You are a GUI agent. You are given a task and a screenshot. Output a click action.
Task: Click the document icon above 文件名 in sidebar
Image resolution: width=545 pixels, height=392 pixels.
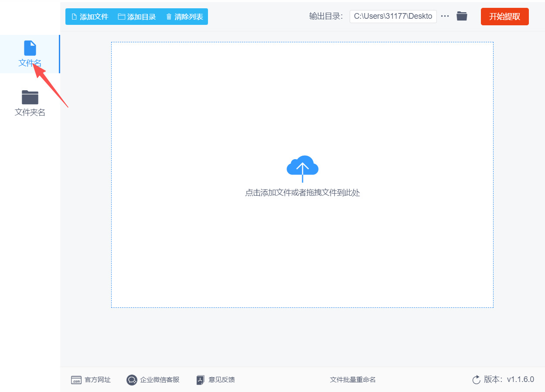[30, 48]
